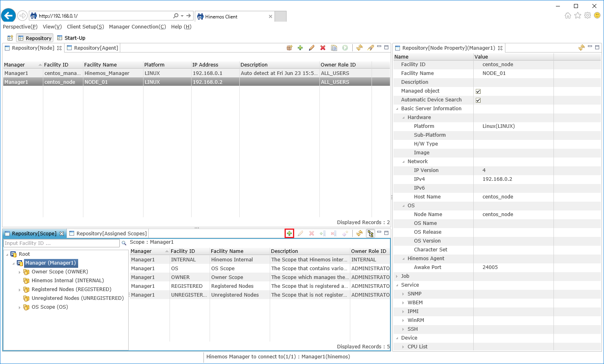The image size is (604, 364).
Task: Open the Manager Connection(C) menu
Action: [137, 27]
